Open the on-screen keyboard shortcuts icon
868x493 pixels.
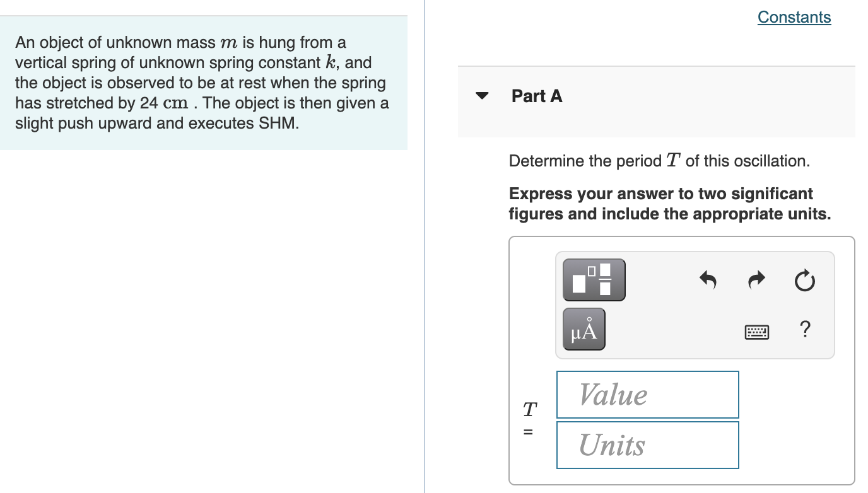pyautogui.click(x=756, y=331)
